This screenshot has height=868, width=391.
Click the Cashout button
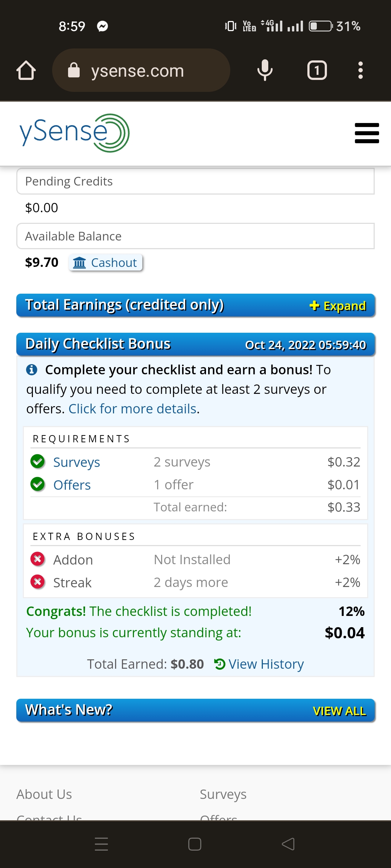105,263
